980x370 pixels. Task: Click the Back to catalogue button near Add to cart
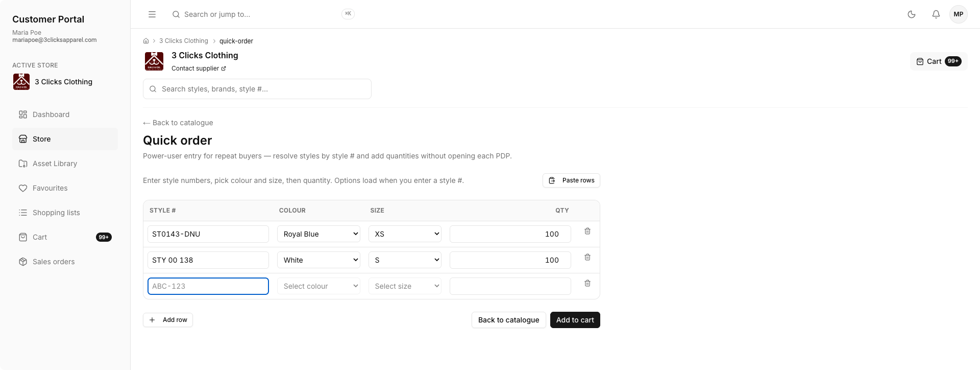pos(509,320)
